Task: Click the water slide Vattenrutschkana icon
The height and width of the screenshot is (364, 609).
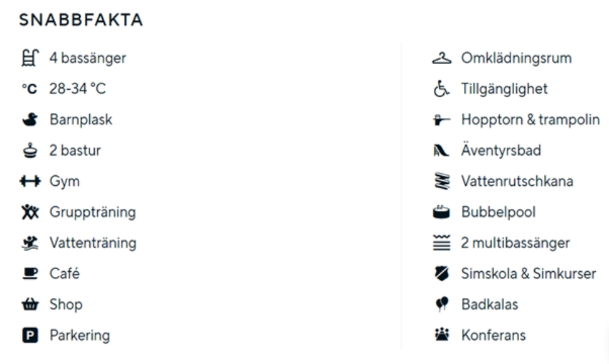Action: (x=443, y=182)
